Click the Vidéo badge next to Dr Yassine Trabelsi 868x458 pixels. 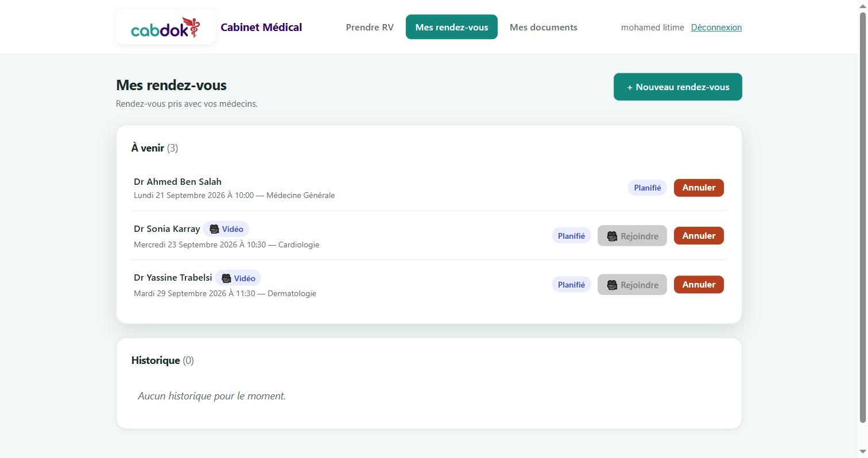pos(238,278)
